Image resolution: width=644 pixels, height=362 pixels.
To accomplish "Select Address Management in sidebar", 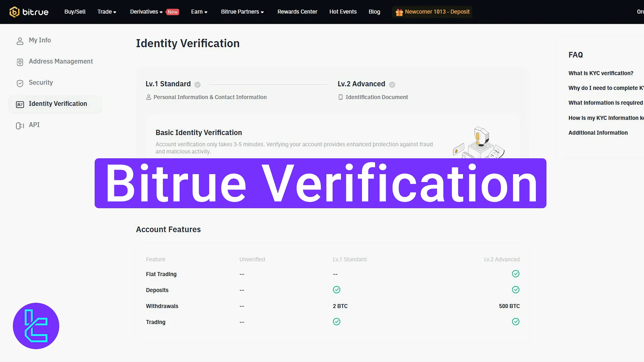I will (x=61, y=61).
